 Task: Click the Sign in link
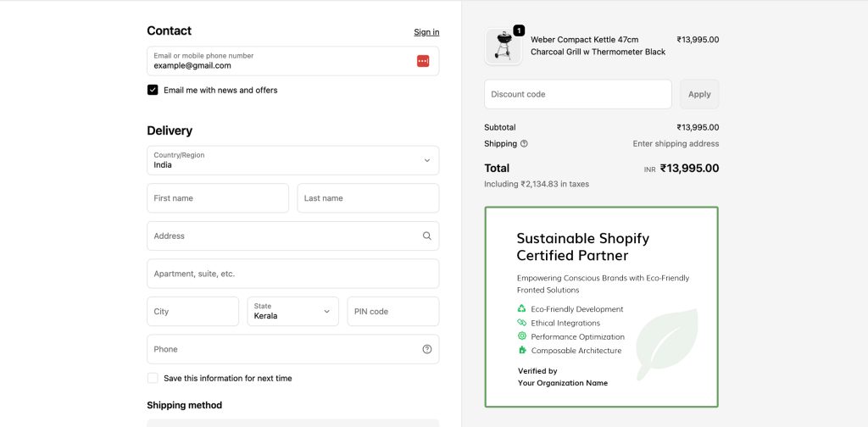pyautogui.click(x=427, y=32)
